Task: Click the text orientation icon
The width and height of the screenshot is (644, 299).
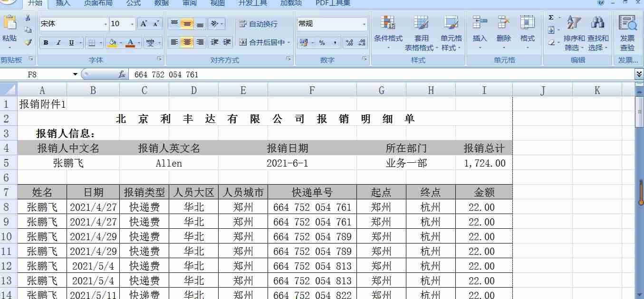Action: (214, 24)
